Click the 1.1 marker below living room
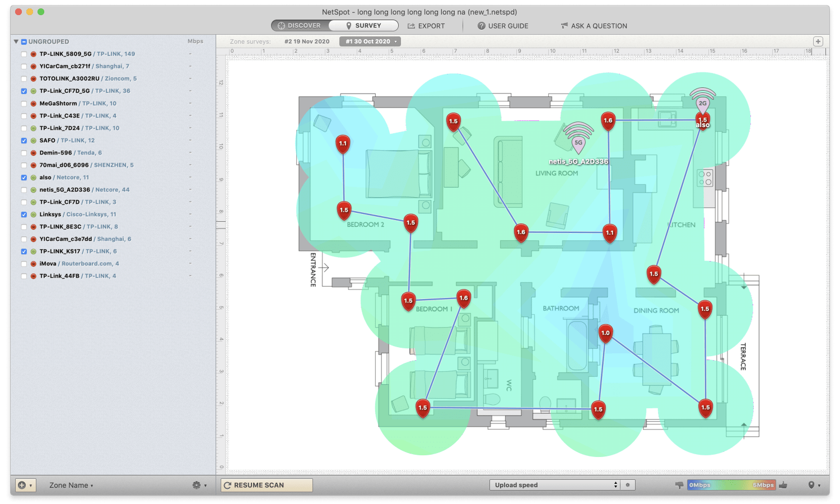The height and width of the screenshot is (504, 840). pos(610,234)
